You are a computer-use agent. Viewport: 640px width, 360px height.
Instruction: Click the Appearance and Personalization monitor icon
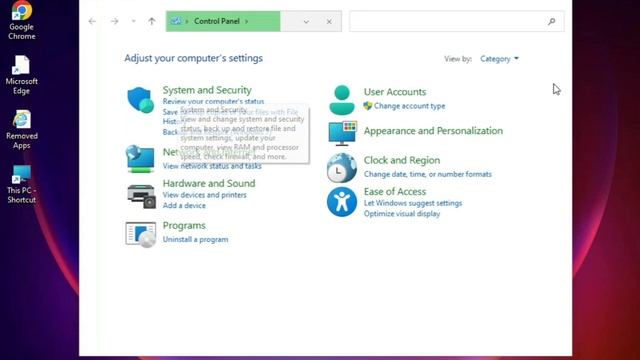[x=342, y=133]
